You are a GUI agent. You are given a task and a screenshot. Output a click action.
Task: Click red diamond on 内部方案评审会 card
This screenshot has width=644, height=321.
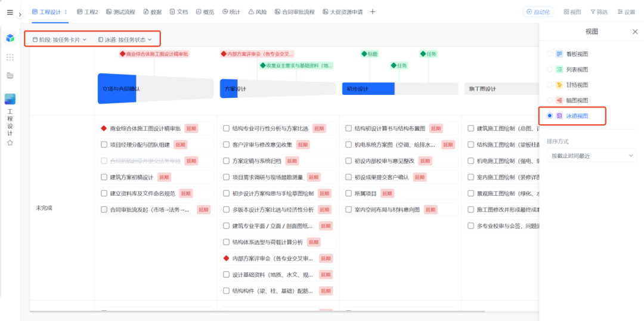tap(227, 258)
